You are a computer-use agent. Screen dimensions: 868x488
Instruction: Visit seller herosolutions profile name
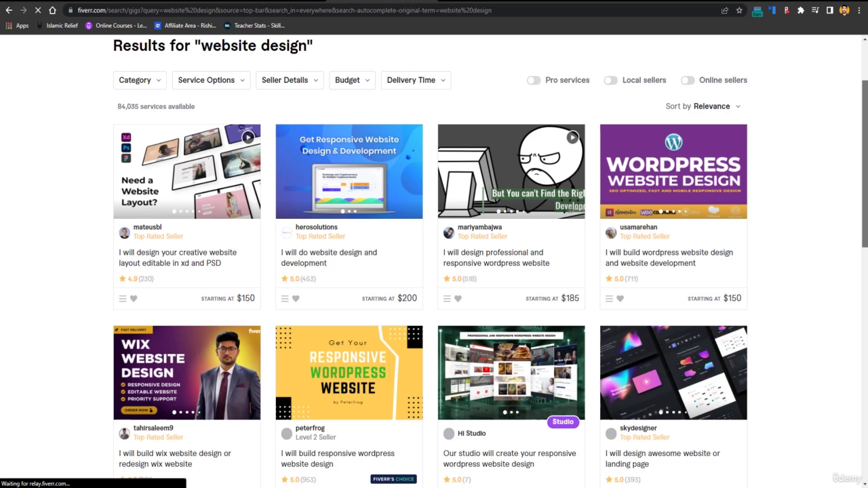point(317,227)
